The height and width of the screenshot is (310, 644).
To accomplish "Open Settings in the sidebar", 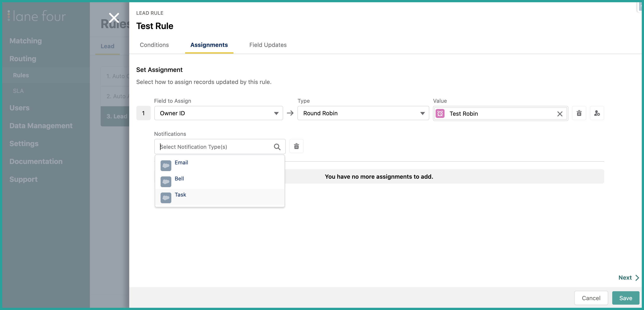I will [x=24, y=144].
